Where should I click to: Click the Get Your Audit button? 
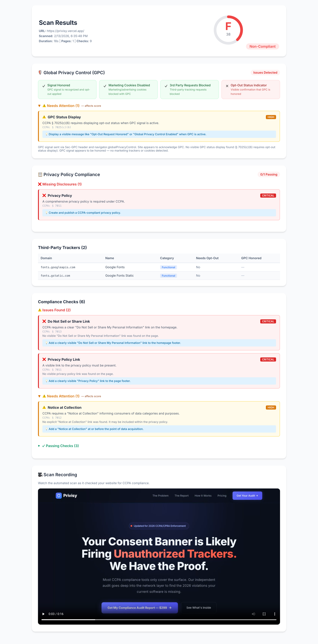tap(247, 496)
